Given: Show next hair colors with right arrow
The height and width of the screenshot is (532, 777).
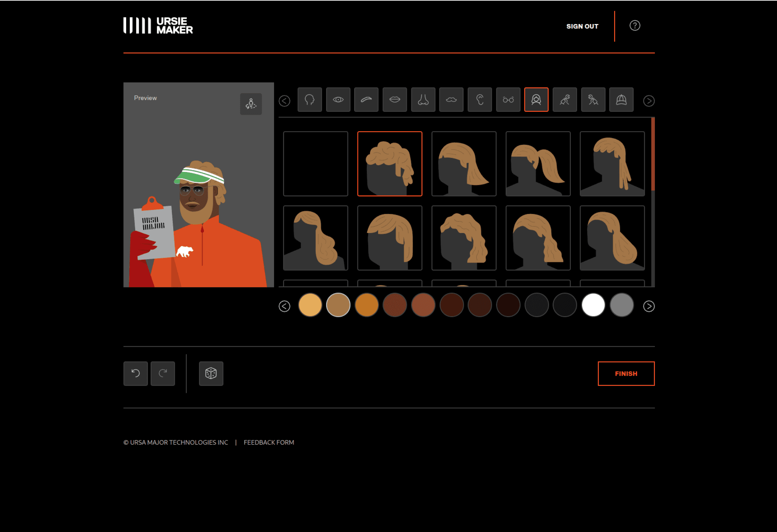Looking at the screenshot, I should click(x=649, y=306).
